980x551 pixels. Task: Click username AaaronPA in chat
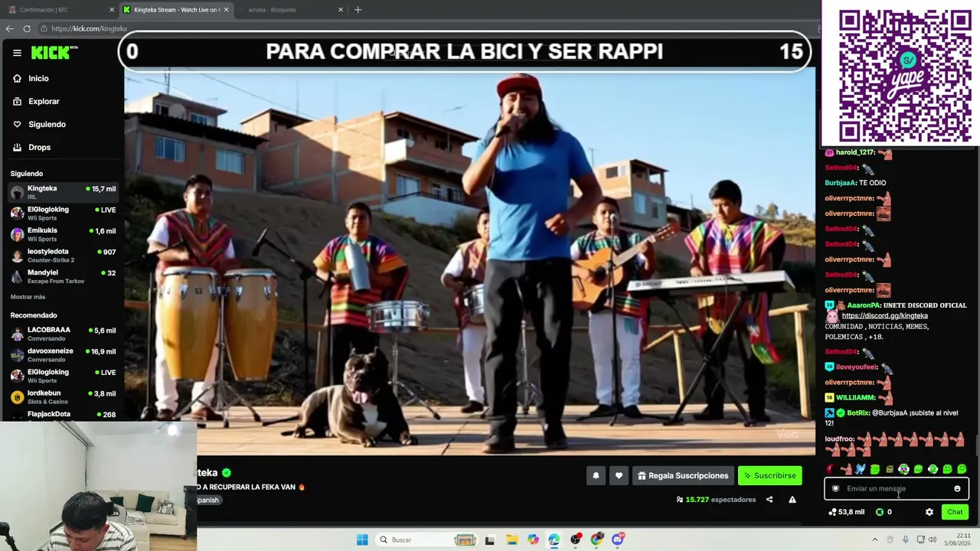click(x=864, y=305)
